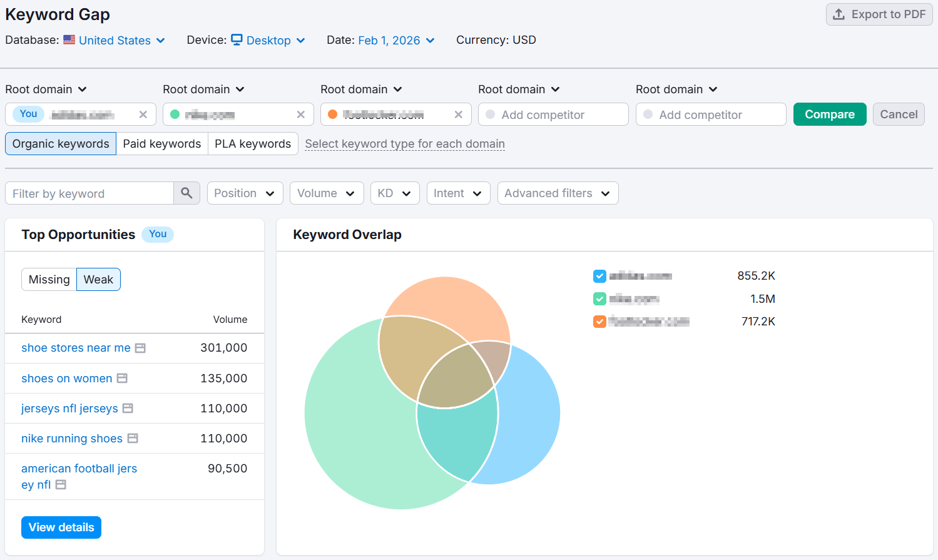Click SERP icon beside 'shoes on women'
The image size is (938, 560).
tap(122, 379)
